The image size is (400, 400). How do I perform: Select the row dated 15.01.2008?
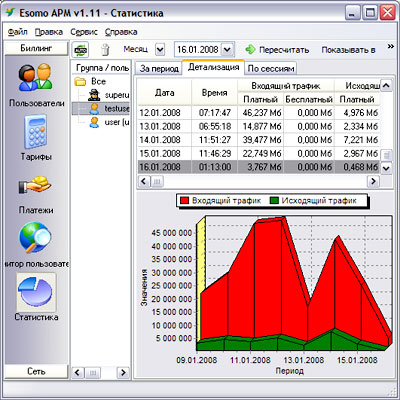point(259,153)
